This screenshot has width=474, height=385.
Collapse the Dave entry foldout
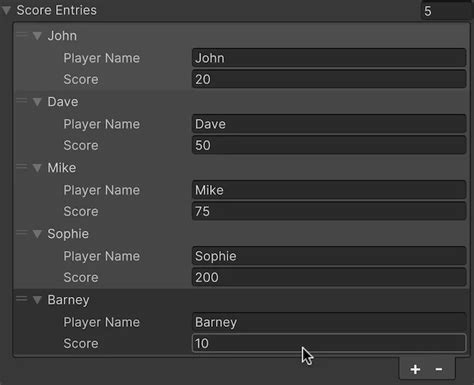37,102
